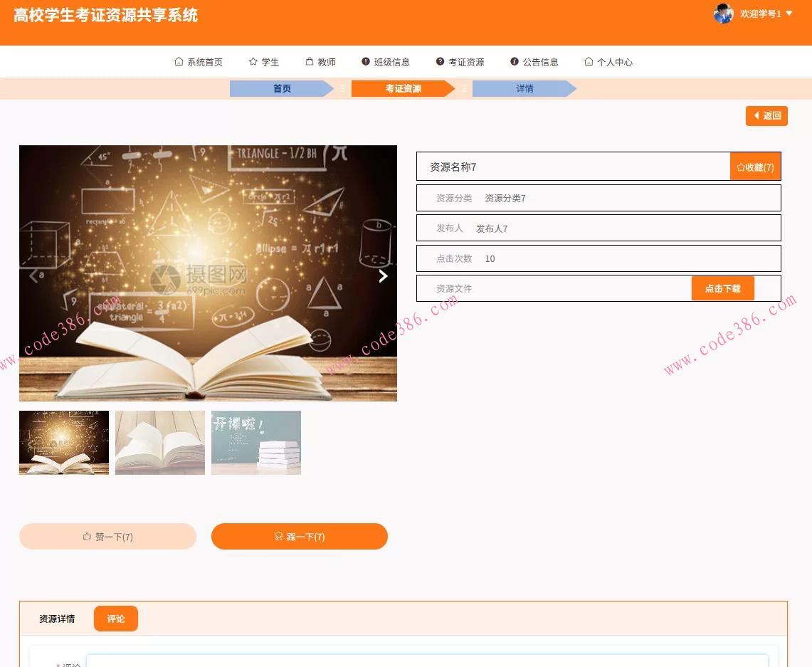Screen dimensions: 812x667
Task: Click the 个人中心 icon
Action: pos(589,61)
